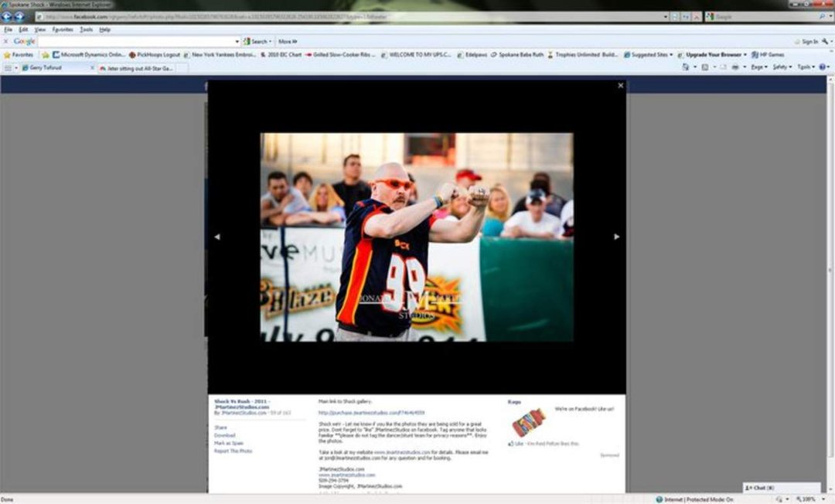Show previous photo with left arrow
The image size is (835, 504).
(216, 237)
